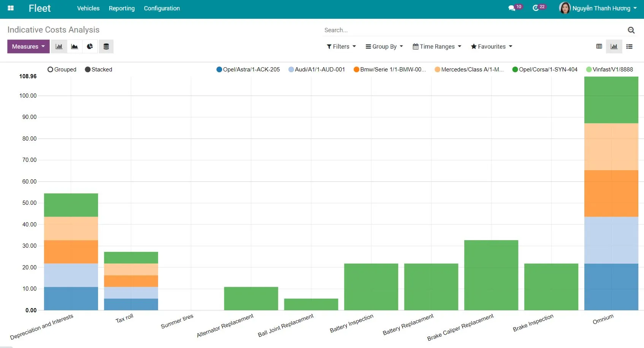Open the Measures dropdown
The image size is (644, 348).
(x=29, y=46)
